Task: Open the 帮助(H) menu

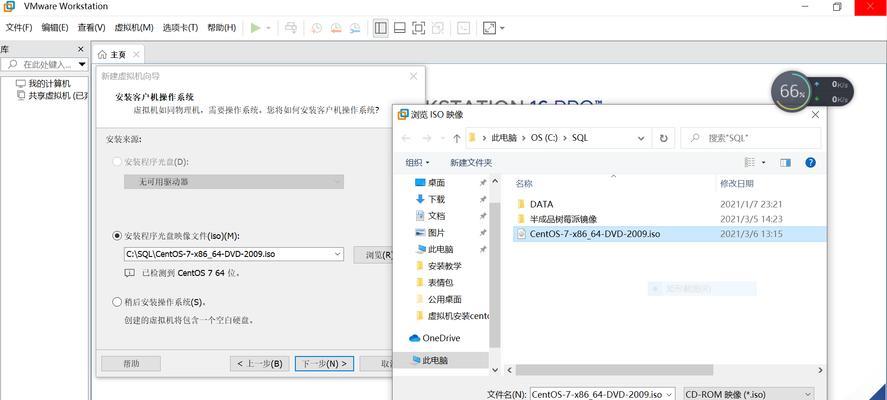Action: (222, 27)
